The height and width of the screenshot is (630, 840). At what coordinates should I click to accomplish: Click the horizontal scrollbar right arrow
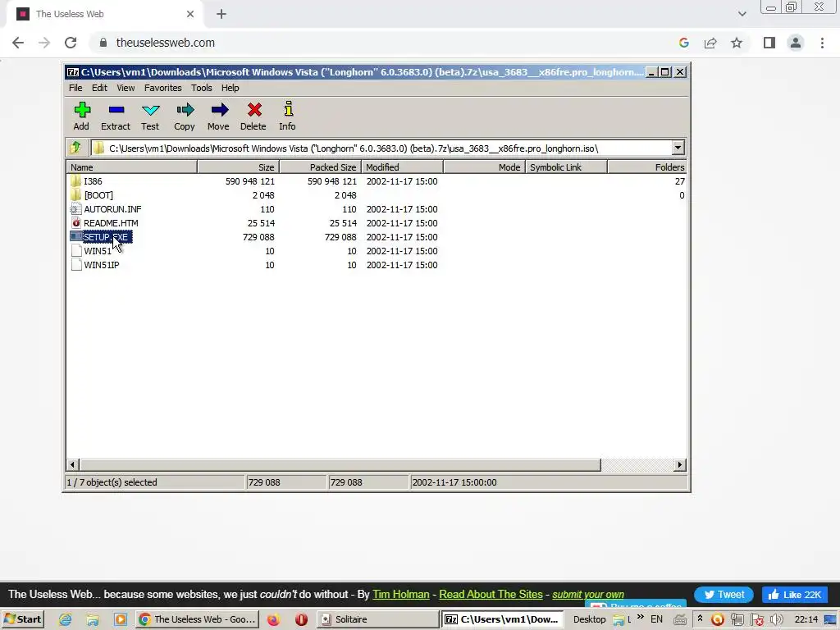pyautogui.click(x=680, y=464)
